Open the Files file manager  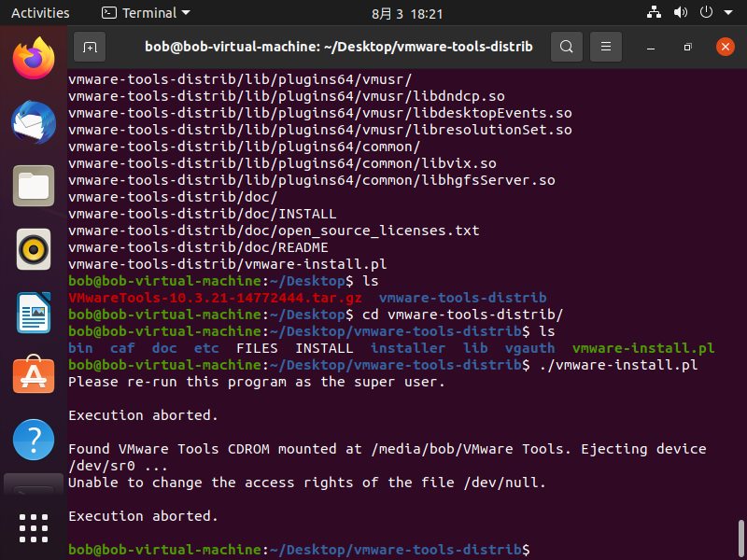[33, 186]
